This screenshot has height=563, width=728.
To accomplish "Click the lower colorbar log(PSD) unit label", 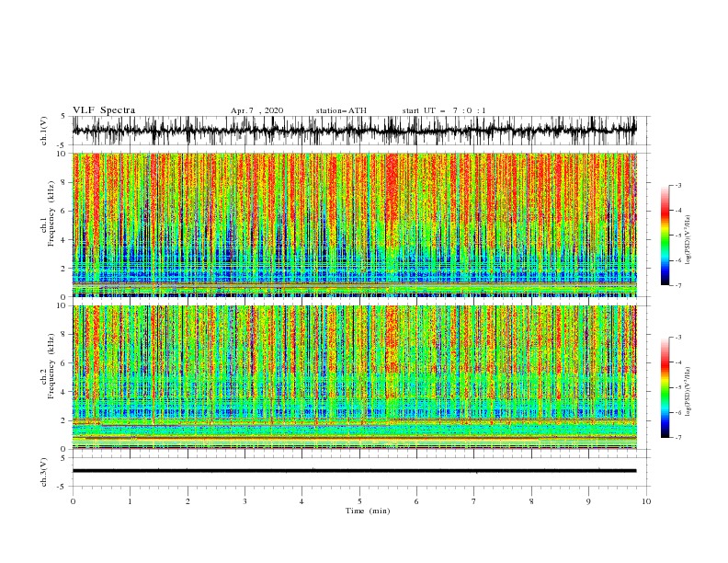I will (x=688, y=392).
